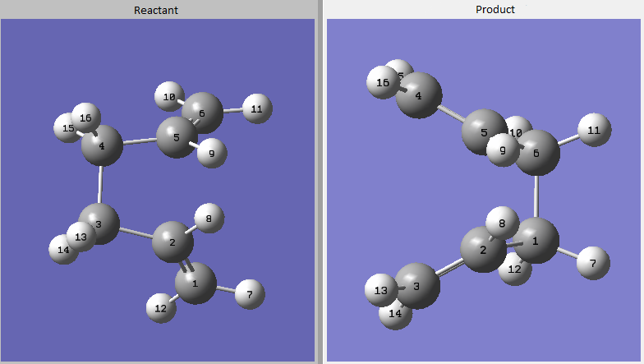Screen dimensions: 644x364
Task: Click hydrogen atom 8 in Product view
Action: click(x=503, y=223)
